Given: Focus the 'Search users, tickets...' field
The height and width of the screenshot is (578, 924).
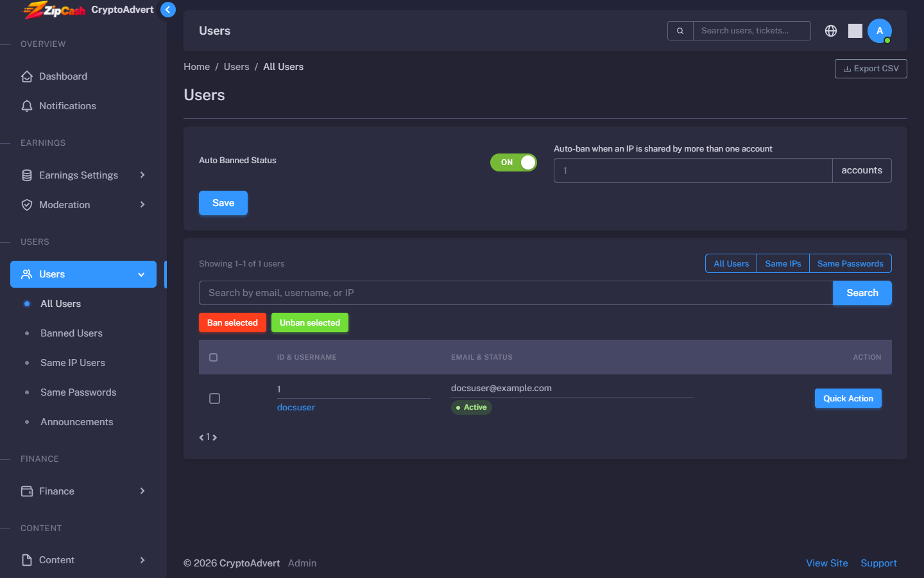Looking at the screenshot, I should (x=752, y=31).
